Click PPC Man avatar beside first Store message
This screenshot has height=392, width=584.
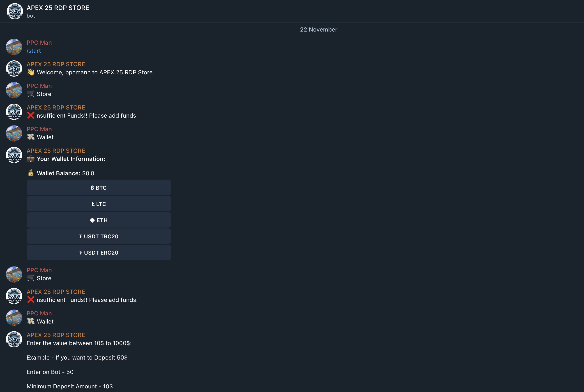pyautogui.click(x=14, y=90)
